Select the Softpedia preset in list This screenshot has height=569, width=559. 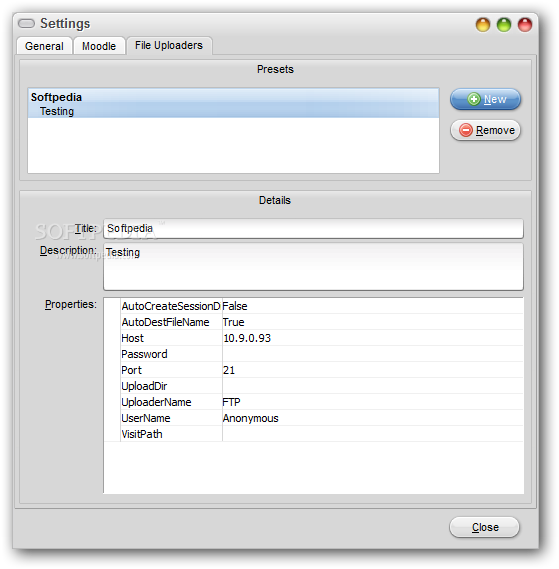(x=233, y=103)
